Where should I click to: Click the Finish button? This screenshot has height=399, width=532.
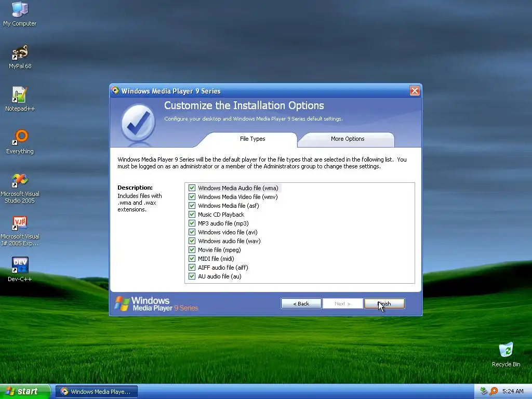(384, 303)
